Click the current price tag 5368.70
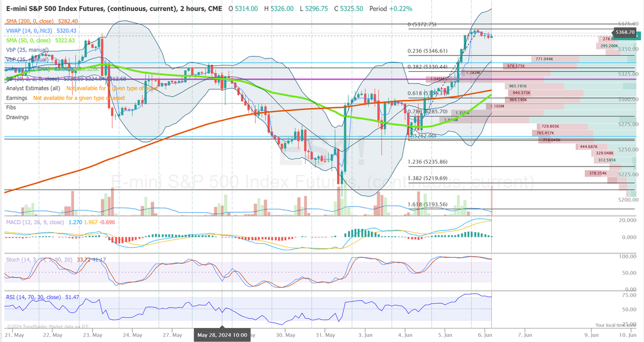Screen dimensions: 644x342 (x=625, y=32)
